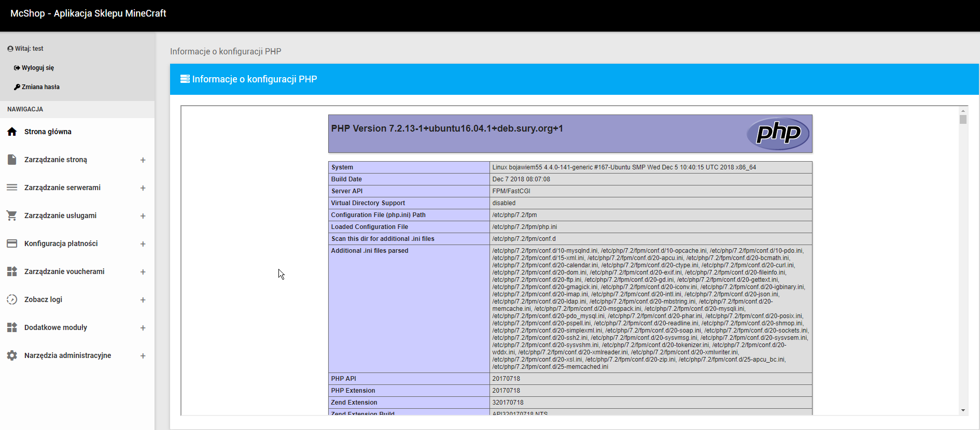
Task: Click the widgets icon for Zarządzanie voucherami
Action: coord(12,271)
